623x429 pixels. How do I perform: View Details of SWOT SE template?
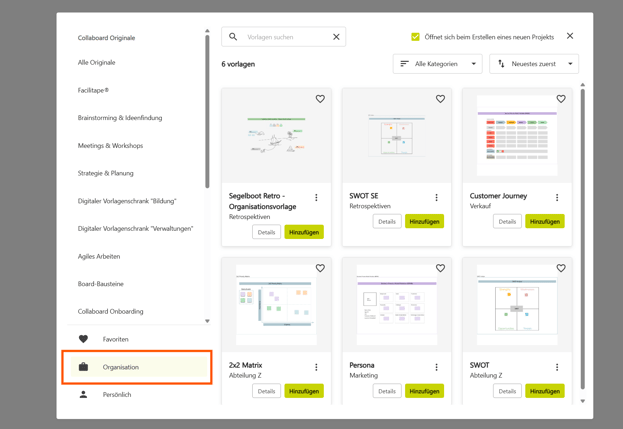point(386,221)
